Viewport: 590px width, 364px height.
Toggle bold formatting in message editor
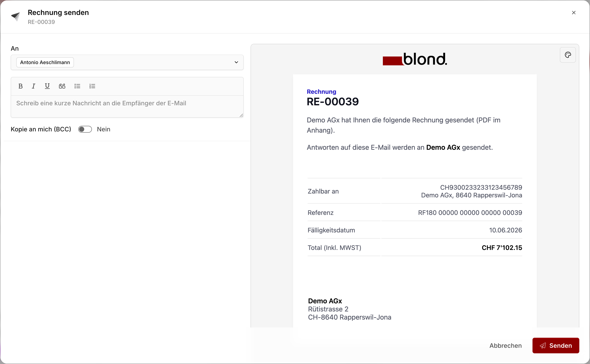21,86
